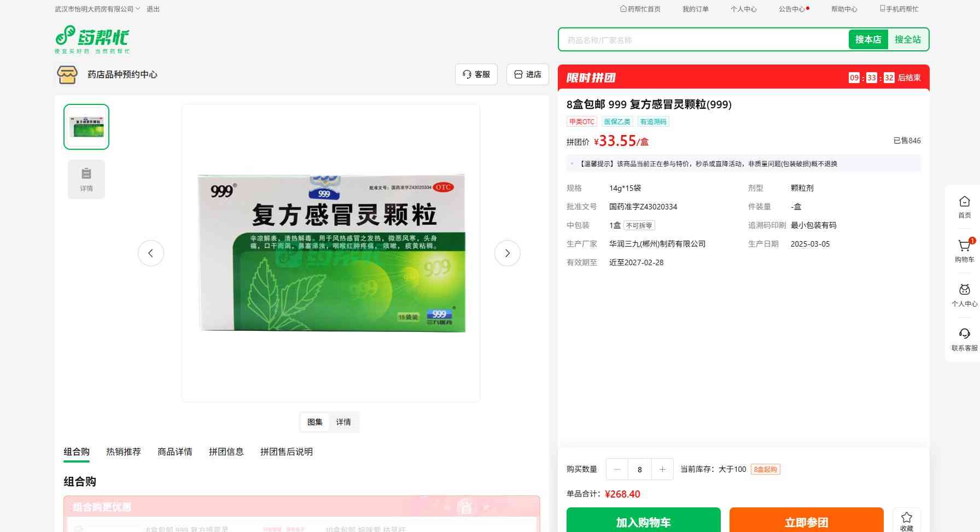Open 个人中心 from the right sidebar

click(964, 291)
